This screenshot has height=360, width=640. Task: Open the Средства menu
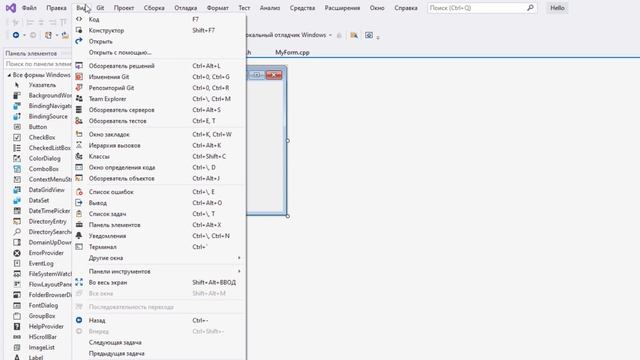point(302,8)
